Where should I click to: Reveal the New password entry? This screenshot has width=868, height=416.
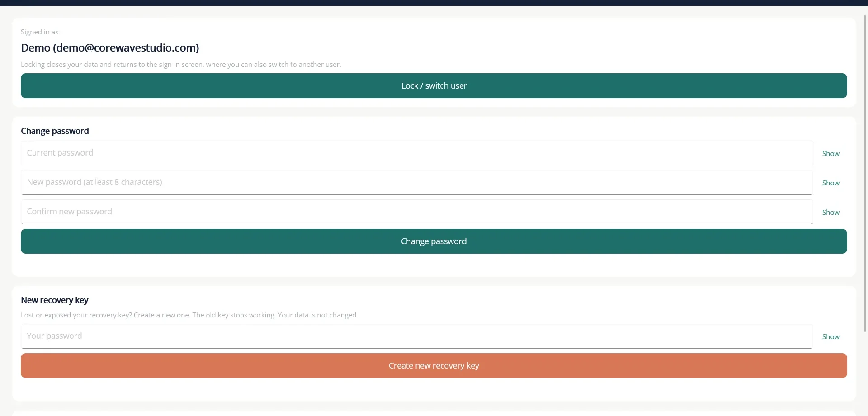[830, 183]
